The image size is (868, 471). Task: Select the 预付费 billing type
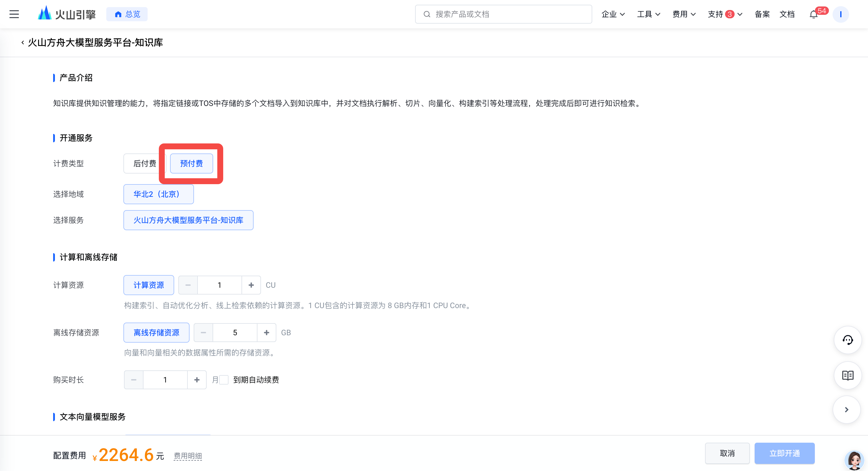(x=191, y=163)
